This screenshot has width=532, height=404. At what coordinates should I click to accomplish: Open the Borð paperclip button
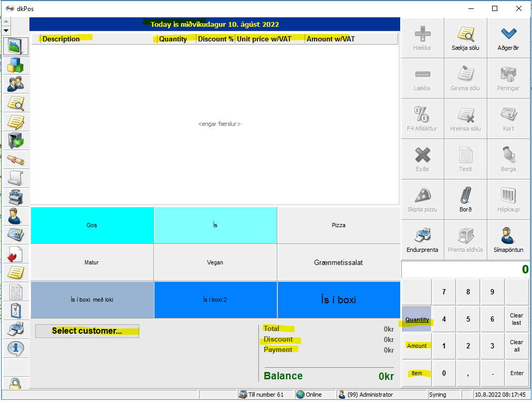coord(465,199)
